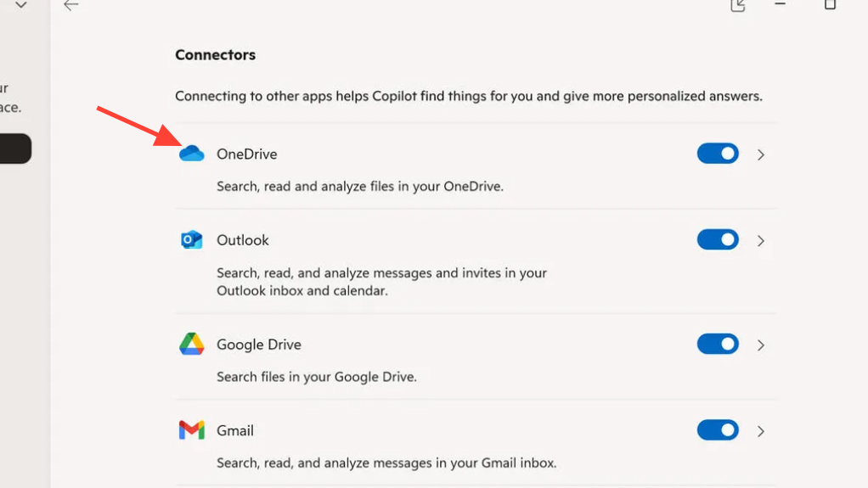Minimize the Copilot window

(780, 5)
